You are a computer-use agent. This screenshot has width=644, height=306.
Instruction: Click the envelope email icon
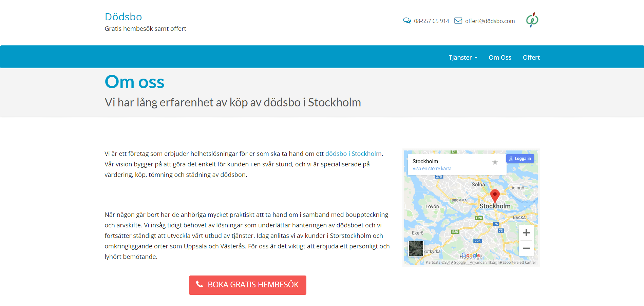[x=458, y=21]
